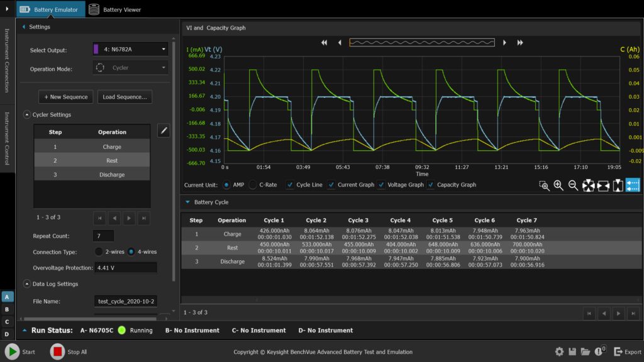The height and width of the screenshot is (362, 644).
Task: Jump graph back with the double-left arrows
Action: (324, 43)
